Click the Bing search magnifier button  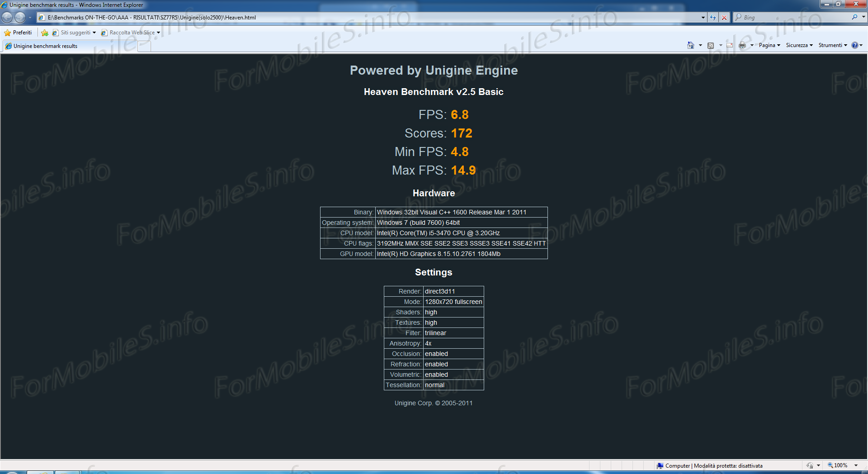tap(854, 17)
